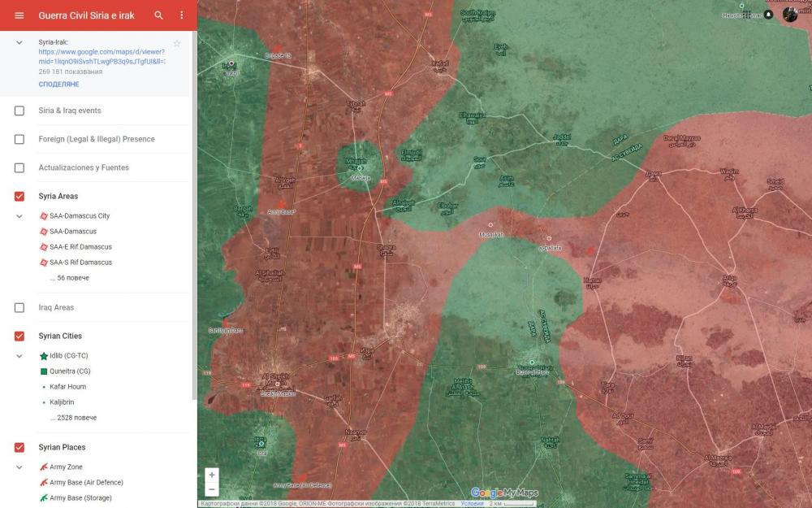Viewport: 812px width, 508px height.
Task: Star this map as a favorite
Action: point(177,43)
